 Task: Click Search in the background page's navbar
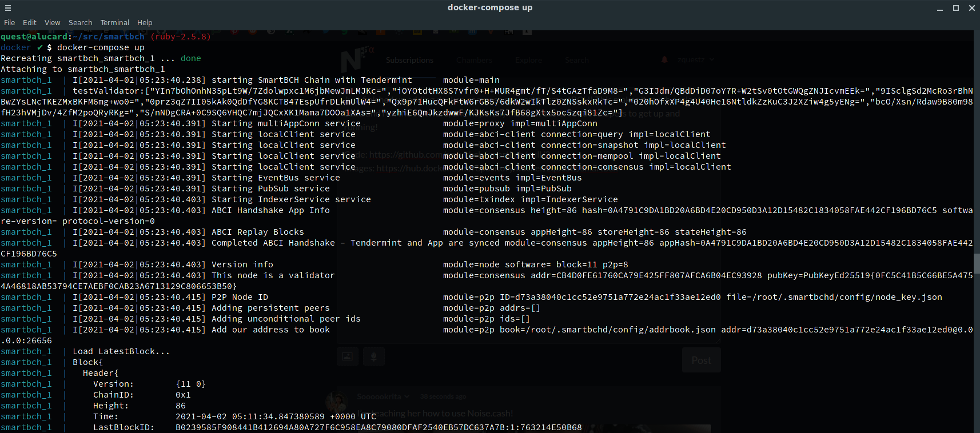click(577, 60)
